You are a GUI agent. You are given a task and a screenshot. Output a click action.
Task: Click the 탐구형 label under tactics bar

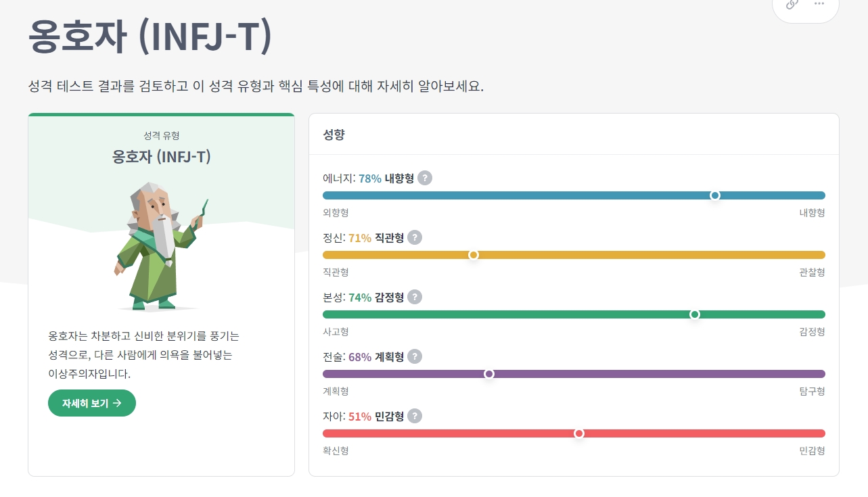(812, 391)
